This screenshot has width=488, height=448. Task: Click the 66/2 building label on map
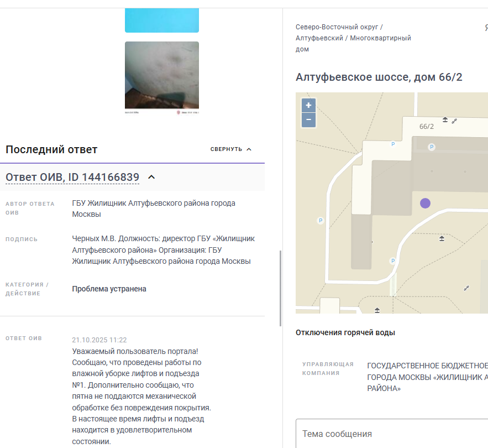click(x=426, y=127)
